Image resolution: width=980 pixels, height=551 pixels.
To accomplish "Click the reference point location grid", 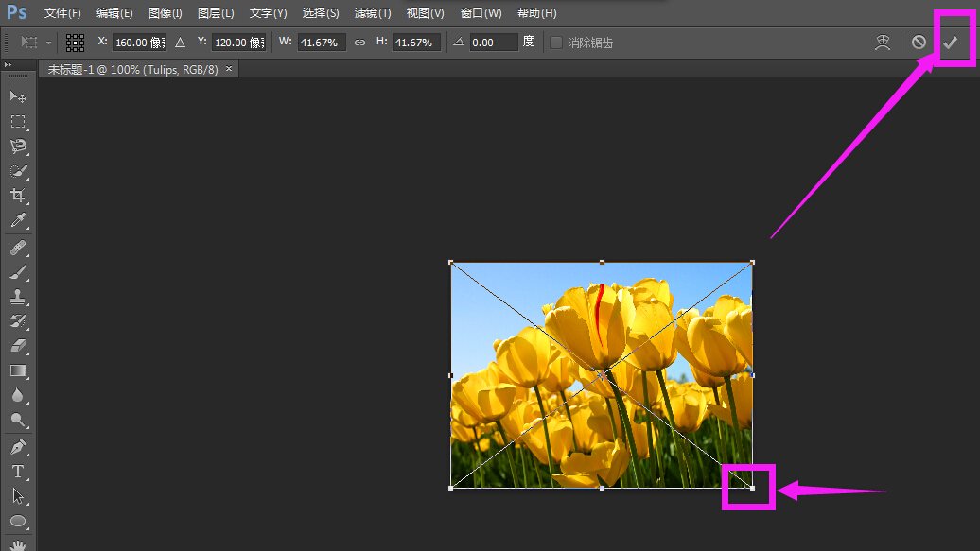I will pyautogui.click(x=76, y=43).
